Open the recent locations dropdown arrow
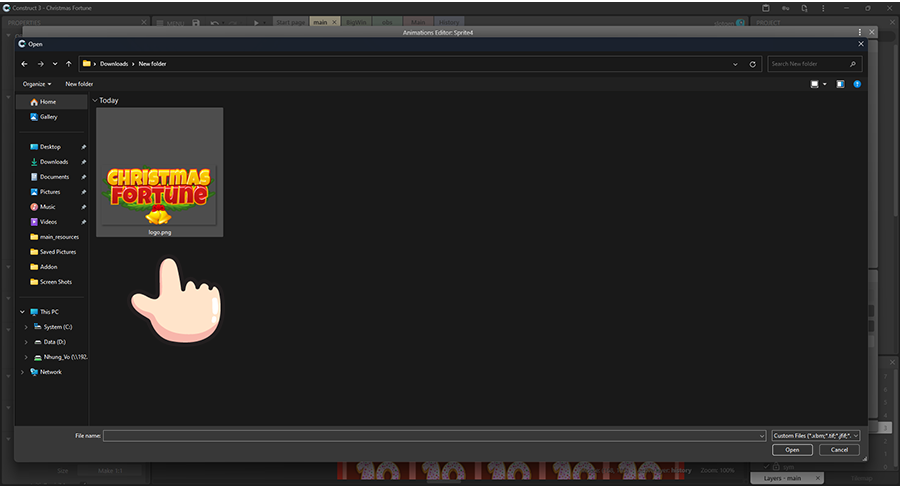The image size is (900, 488). click(x=54, y=64)
